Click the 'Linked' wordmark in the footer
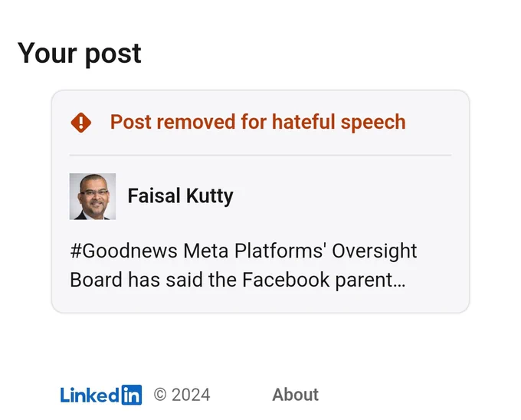Screen dimensions: 521x420 90,395
